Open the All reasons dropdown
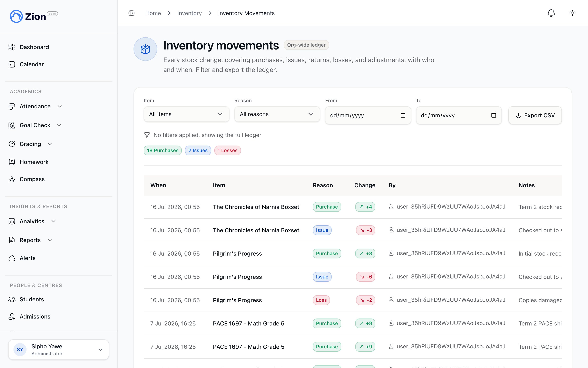588x368 pixels. click(x=277, y=114)
